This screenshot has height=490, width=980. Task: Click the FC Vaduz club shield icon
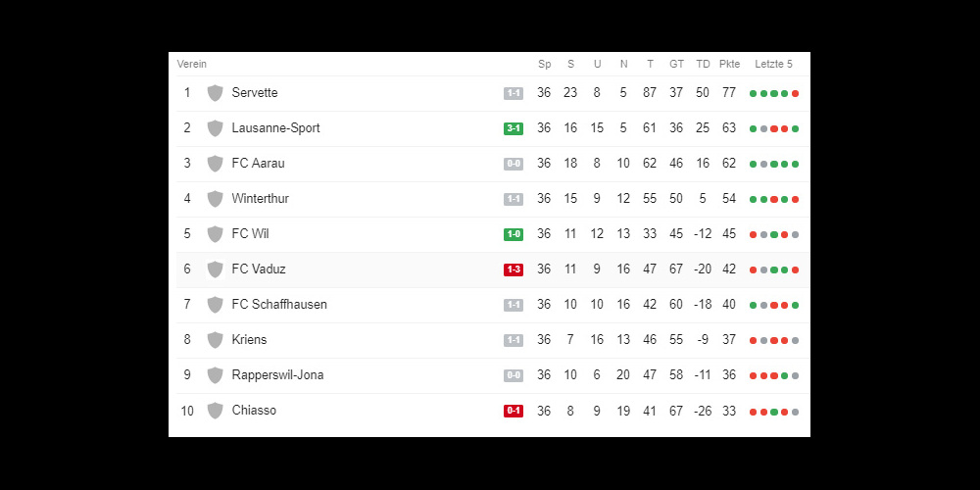click(215, 269)
